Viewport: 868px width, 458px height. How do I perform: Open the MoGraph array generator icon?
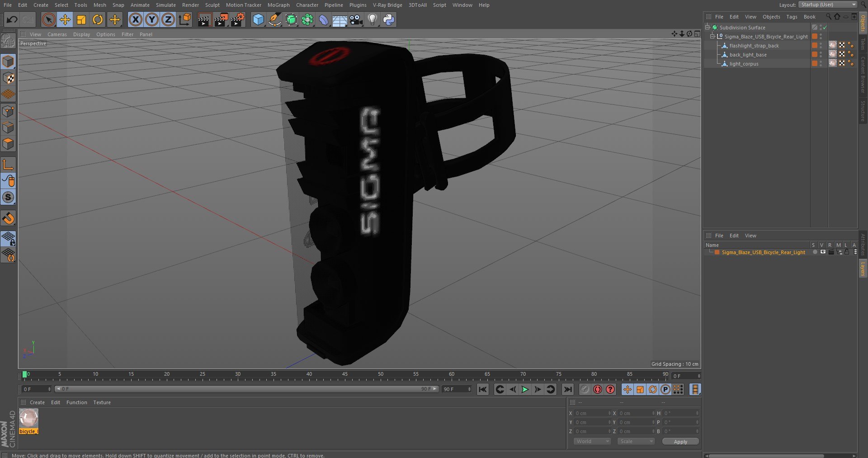[307, 19]
